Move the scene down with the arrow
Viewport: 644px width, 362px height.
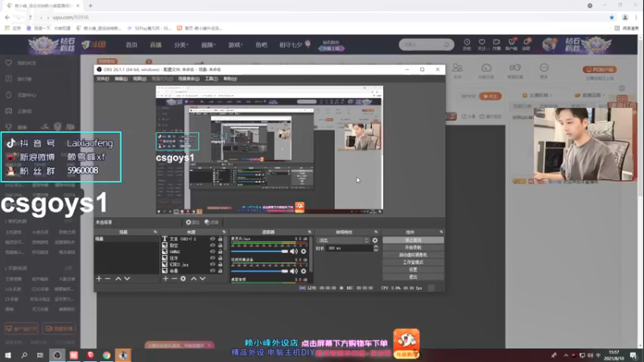tap(127, 278)
